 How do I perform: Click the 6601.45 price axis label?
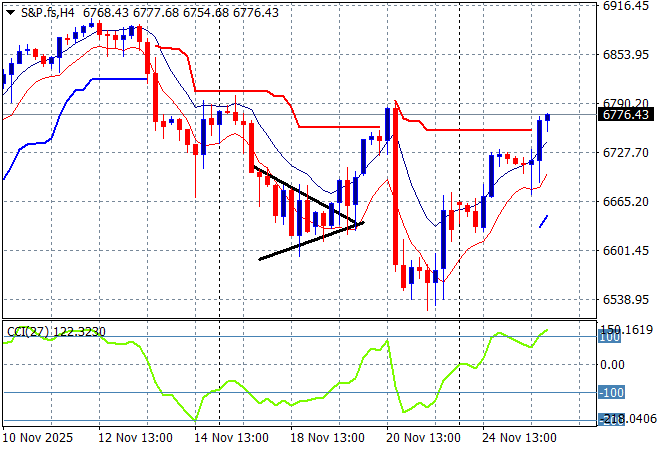pyautogui.click(x=626, y=250)
